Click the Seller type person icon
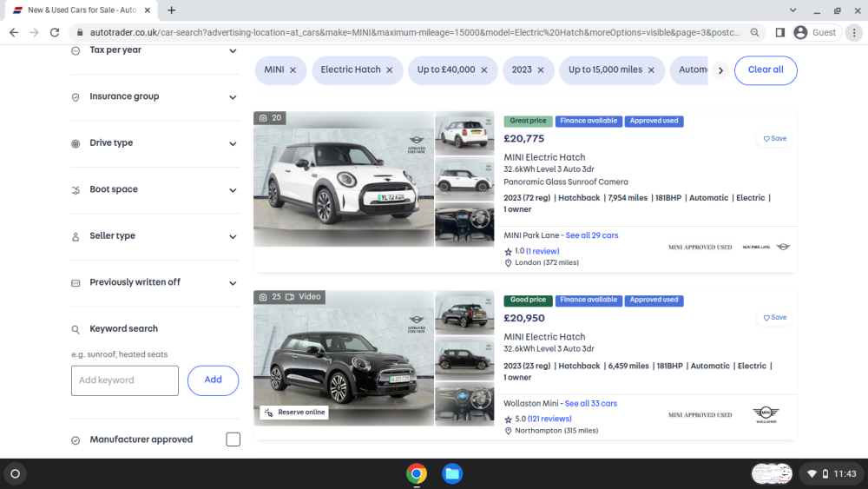 (76, 237)
